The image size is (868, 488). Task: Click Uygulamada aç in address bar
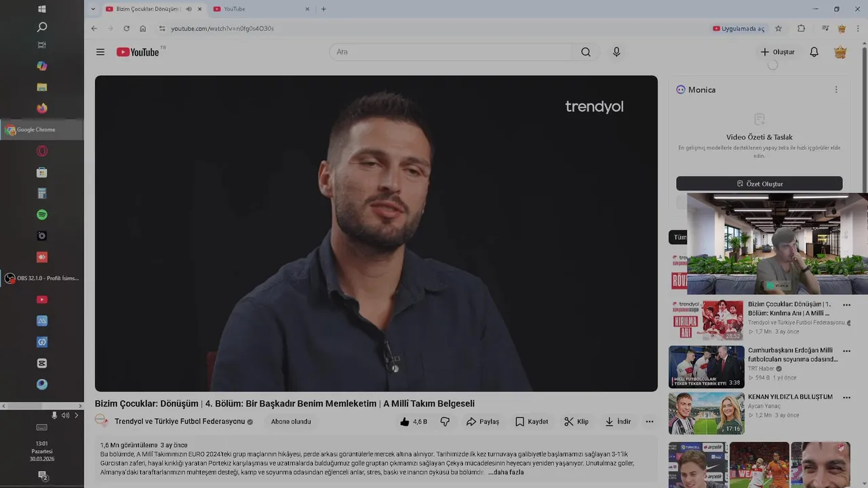738,28
